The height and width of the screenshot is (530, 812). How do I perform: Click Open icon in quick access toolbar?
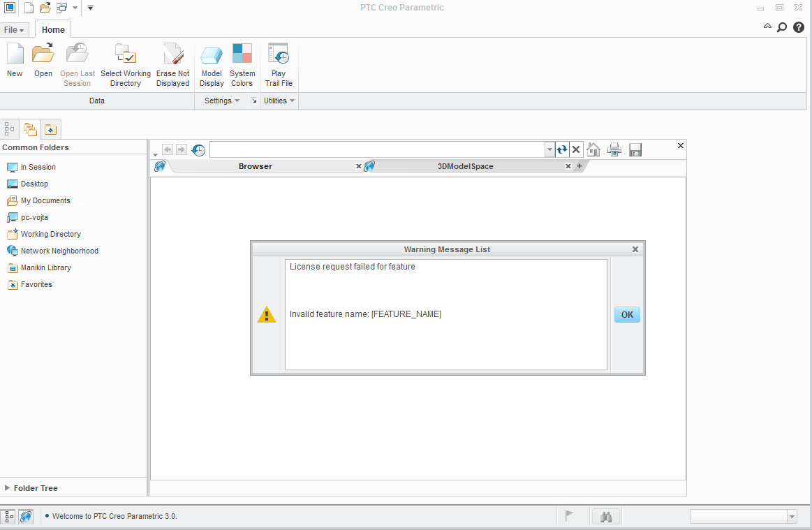click(x=45, y=8)
